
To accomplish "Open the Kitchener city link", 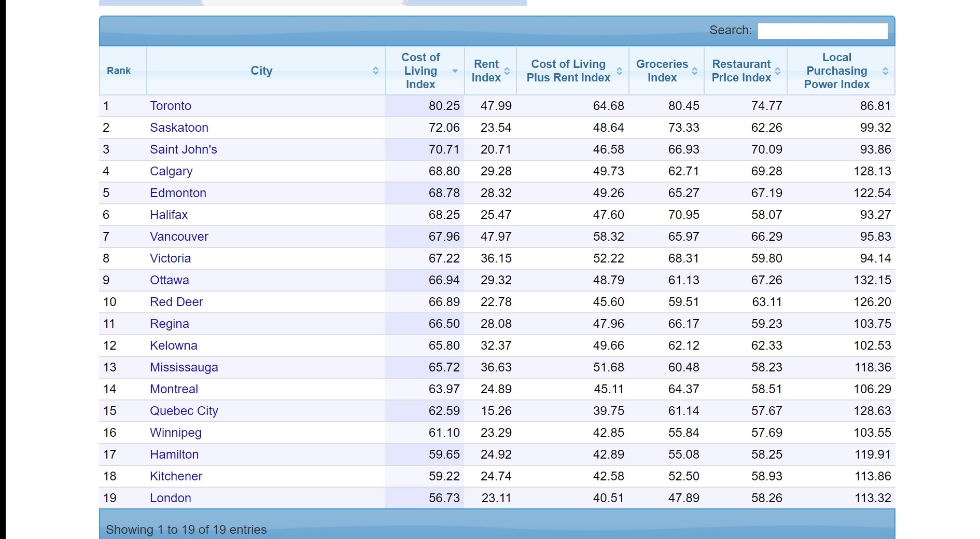I will pos(176,476).
